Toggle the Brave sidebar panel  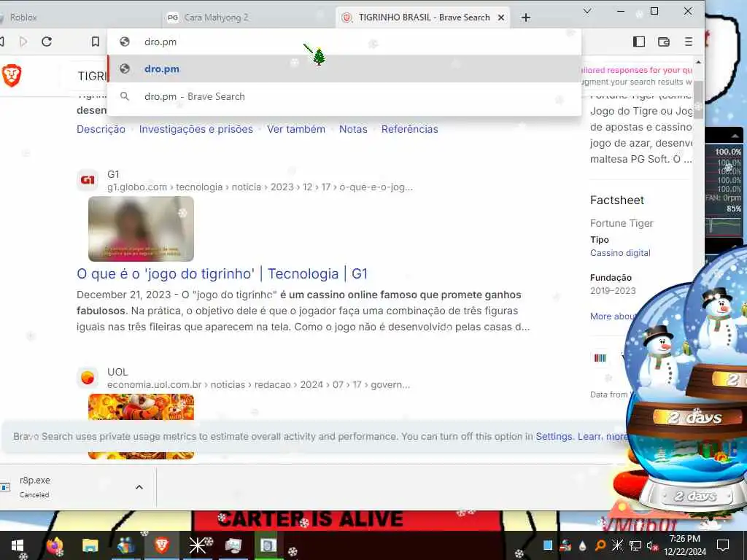pos(639,42)
